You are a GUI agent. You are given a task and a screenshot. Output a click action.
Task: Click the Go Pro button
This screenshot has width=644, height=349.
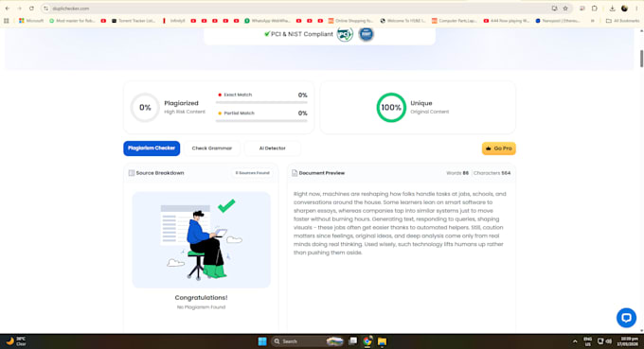click(498, 148)
